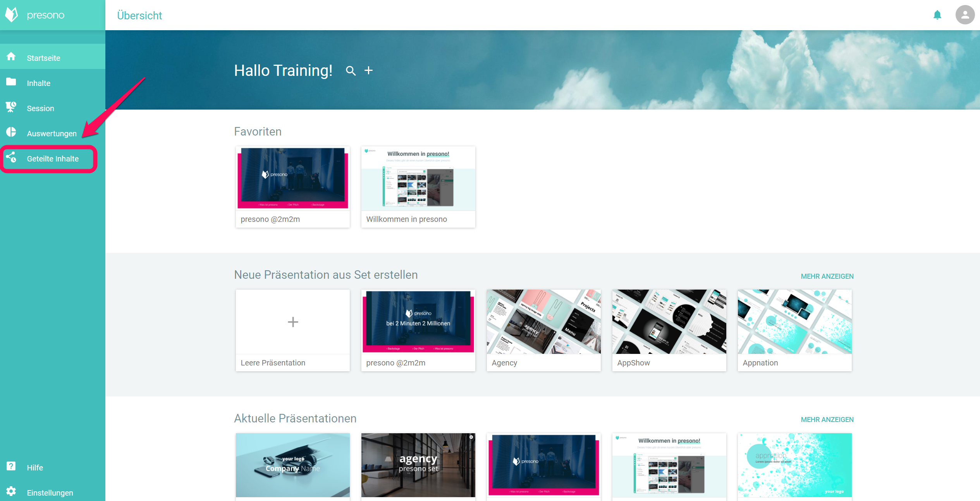The width and height of the screenshot is (980, 501).
Task: Click the plus icon beside Hallo Training
Action: click(x=369, y=70)
